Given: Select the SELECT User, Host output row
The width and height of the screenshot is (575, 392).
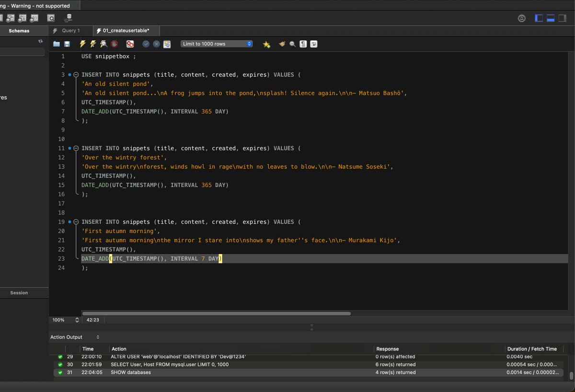Looking at the screenshot, I should [x=308, y=364].
